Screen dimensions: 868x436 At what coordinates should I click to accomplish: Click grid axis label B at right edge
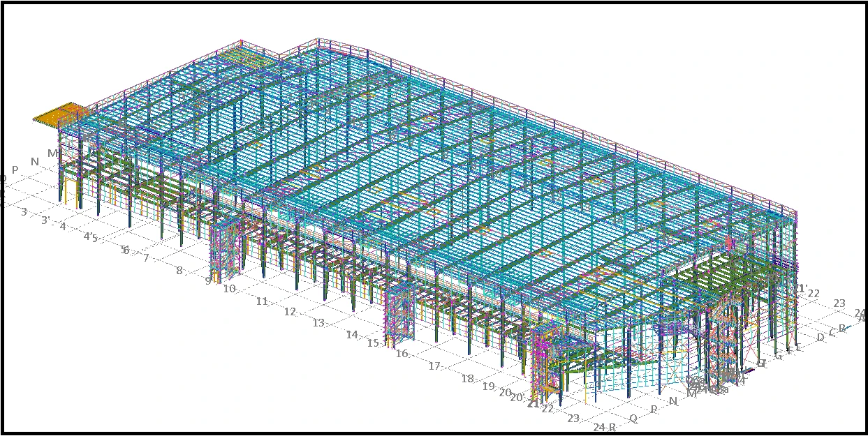(841, 328)
